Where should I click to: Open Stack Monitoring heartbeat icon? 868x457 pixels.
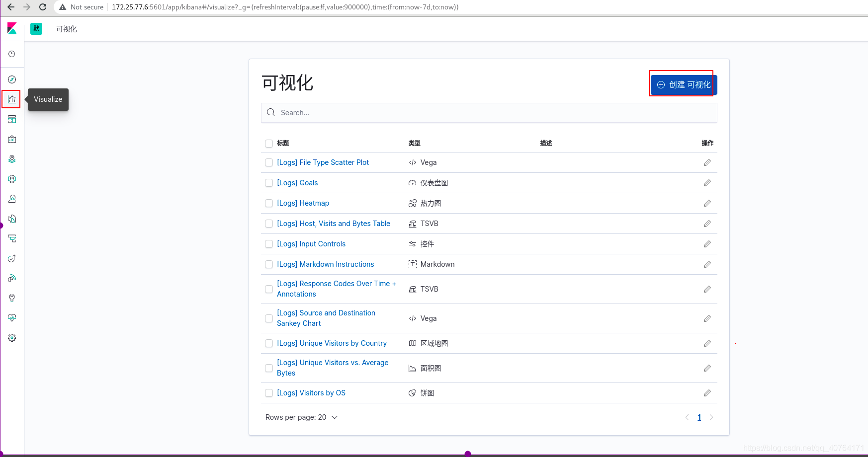point(12,318)
